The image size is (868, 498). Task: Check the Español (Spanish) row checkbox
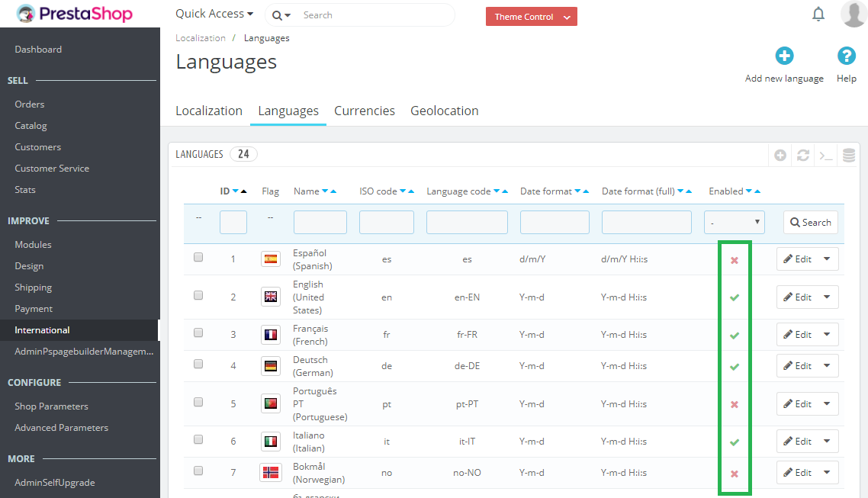click(x=198, y=258)
